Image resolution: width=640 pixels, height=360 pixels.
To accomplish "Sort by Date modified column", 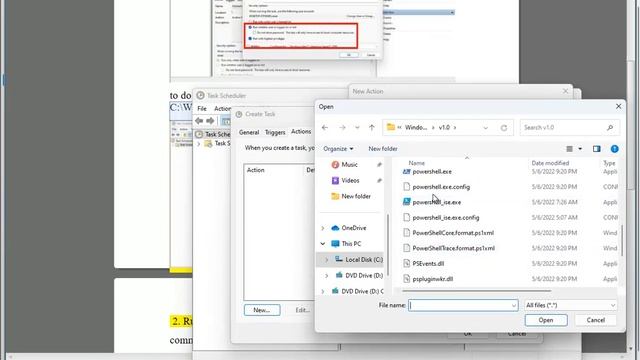I will [550, 163].
